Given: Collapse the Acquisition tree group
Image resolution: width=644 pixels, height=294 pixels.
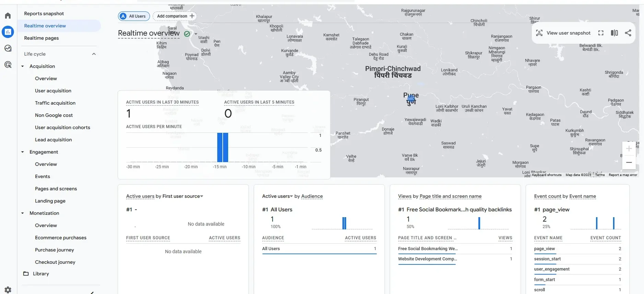Looking at the screenshot, I should (x=23, y=66).
